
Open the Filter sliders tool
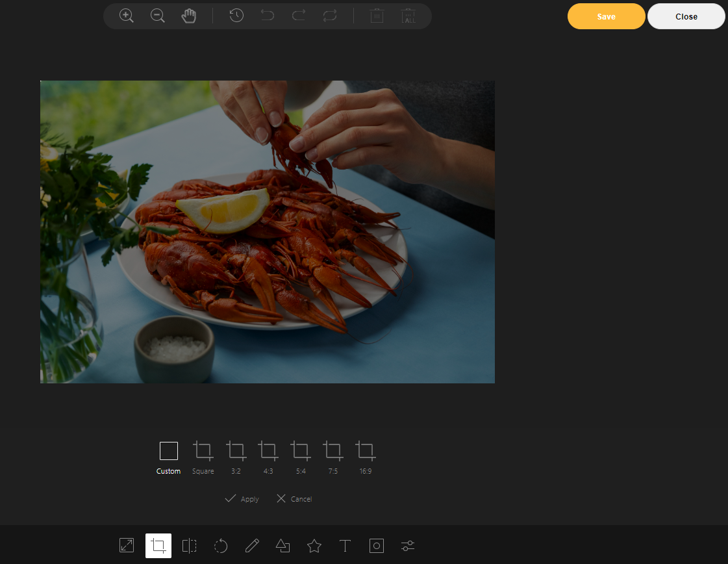coord(408,545)
